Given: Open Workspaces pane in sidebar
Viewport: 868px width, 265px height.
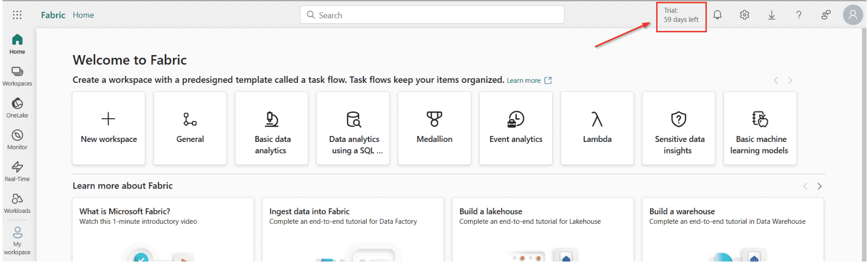Looking at the screenshot, I should [17, 76].
